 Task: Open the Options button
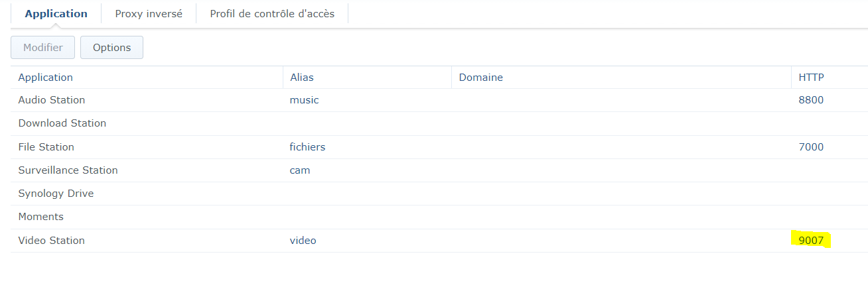(x=111, y=48)
